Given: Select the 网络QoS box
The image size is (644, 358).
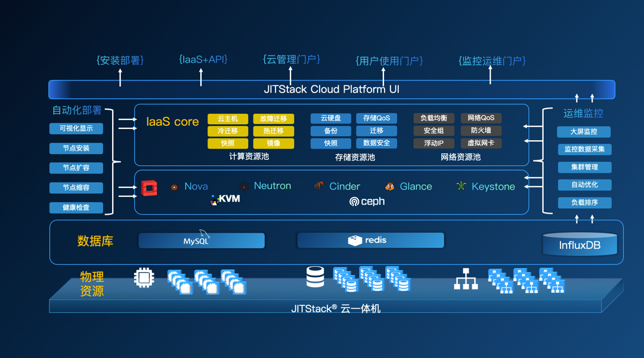Looking at the screenshot, I should point(481,118).
